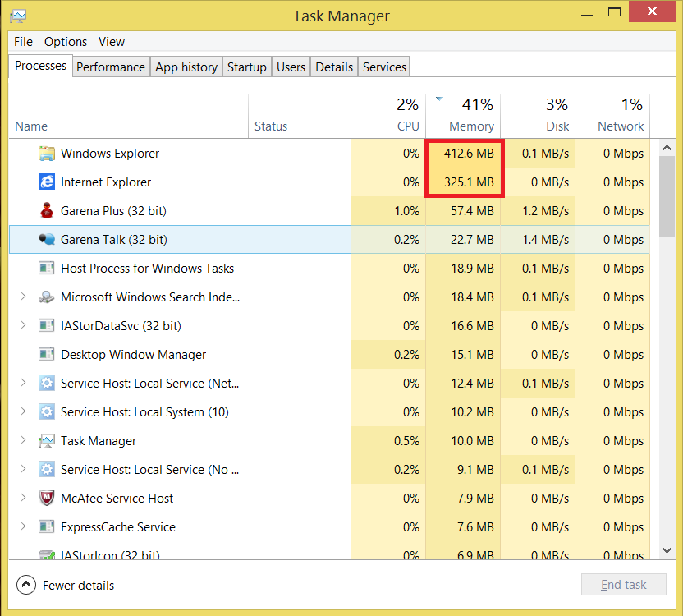The width and height of the screenshot is (683, 616).
Task: Sort by the Network column header
Action: [612, 117]
